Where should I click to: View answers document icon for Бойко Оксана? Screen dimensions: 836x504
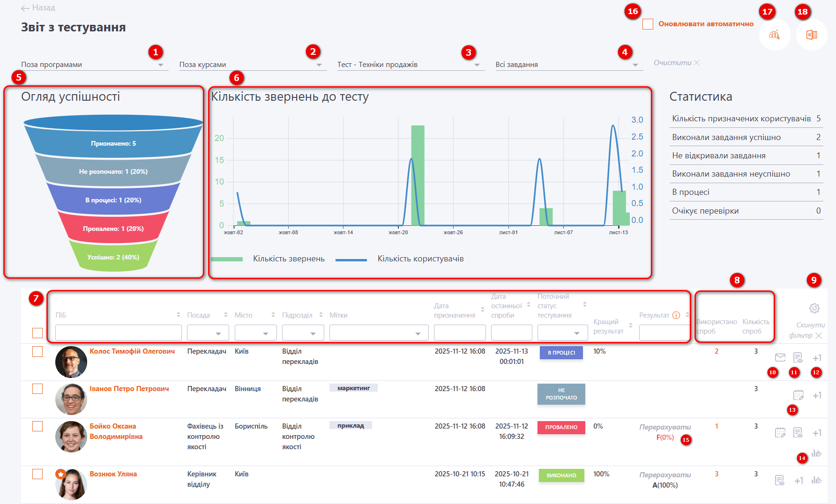click(x=798, y=433)
